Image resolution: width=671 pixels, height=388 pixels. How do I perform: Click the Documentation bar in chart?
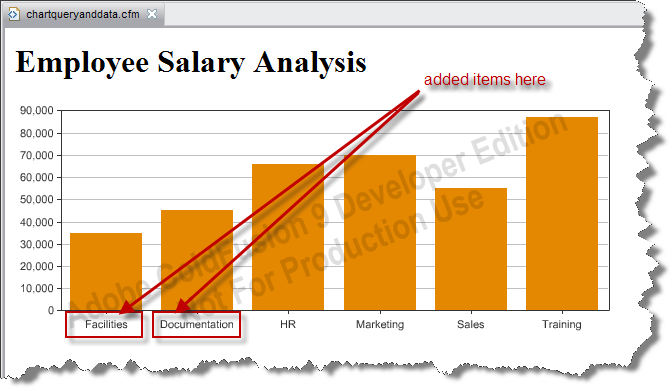coord(197,260)
